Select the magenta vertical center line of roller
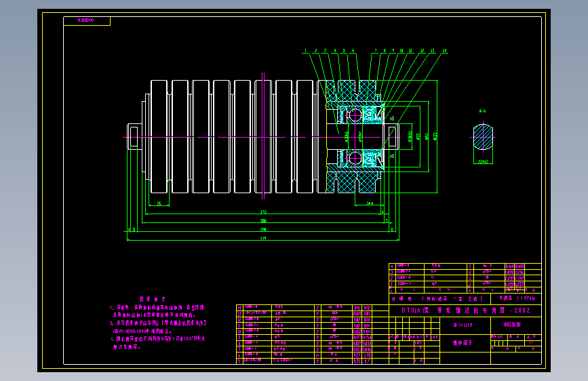Screen dimensions: 588x381 [263, 136]
